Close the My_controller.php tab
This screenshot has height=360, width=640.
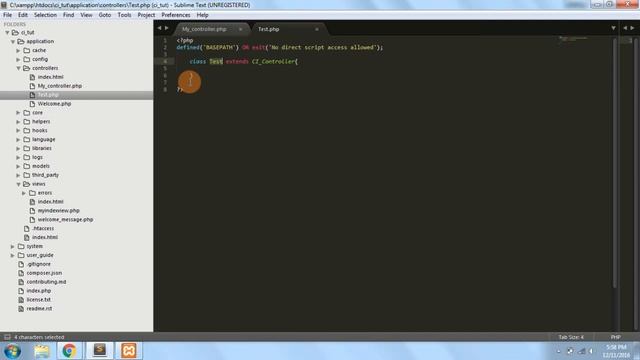coord(240,29)
